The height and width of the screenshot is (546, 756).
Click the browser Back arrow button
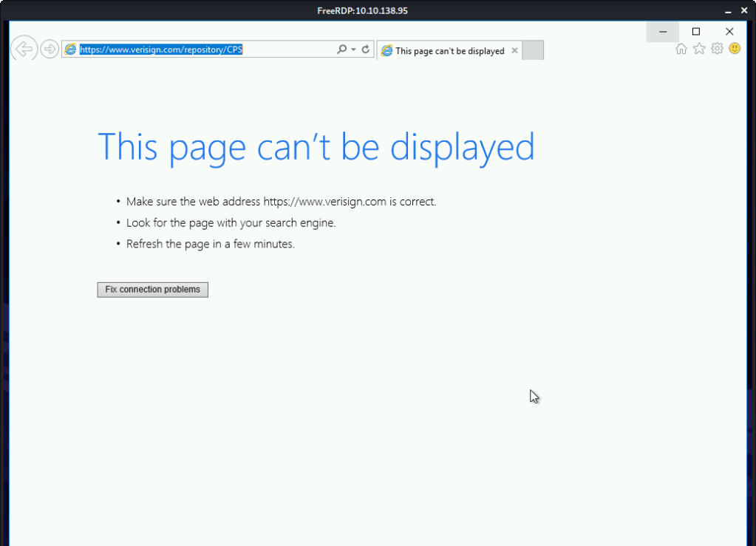click(x=24, y=50)
